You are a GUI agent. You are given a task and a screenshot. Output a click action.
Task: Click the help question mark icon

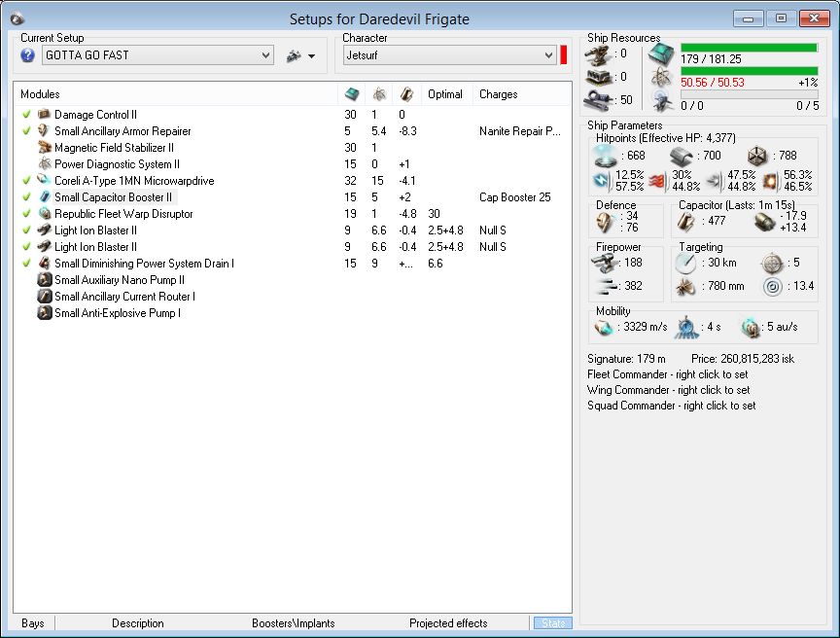point(27,55)
